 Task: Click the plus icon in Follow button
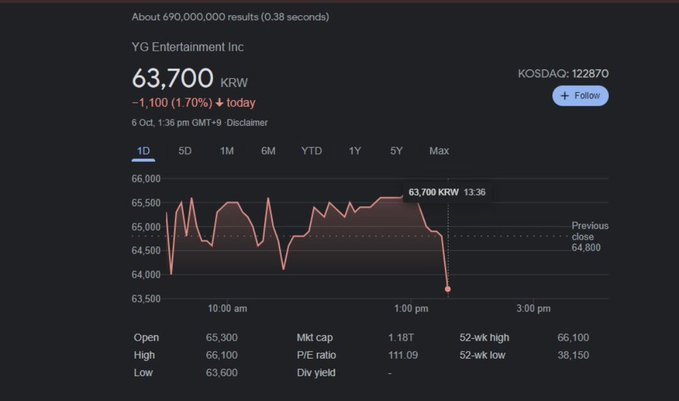[565, 96]
